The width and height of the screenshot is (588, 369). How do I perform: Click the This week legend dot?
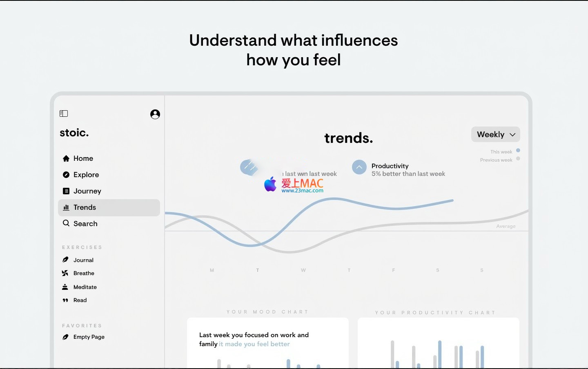518,151
